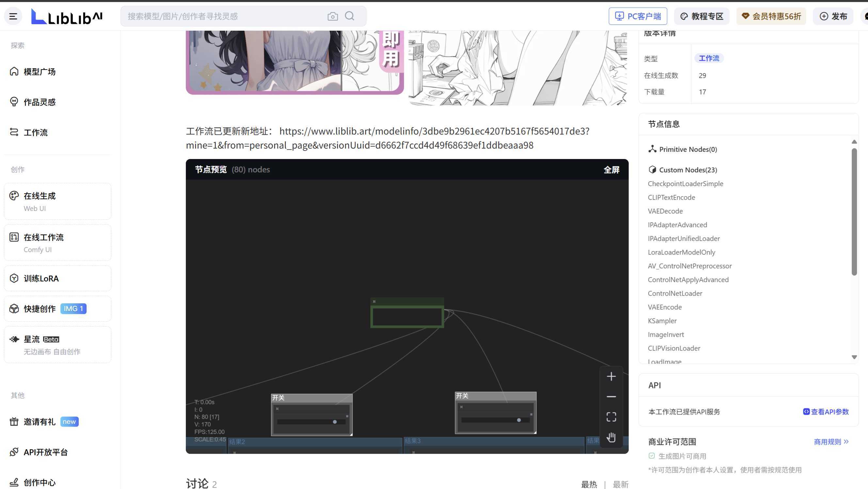Open 星流 Beta canvas
Screen dimensions: 868x489
tap(57, 344)
